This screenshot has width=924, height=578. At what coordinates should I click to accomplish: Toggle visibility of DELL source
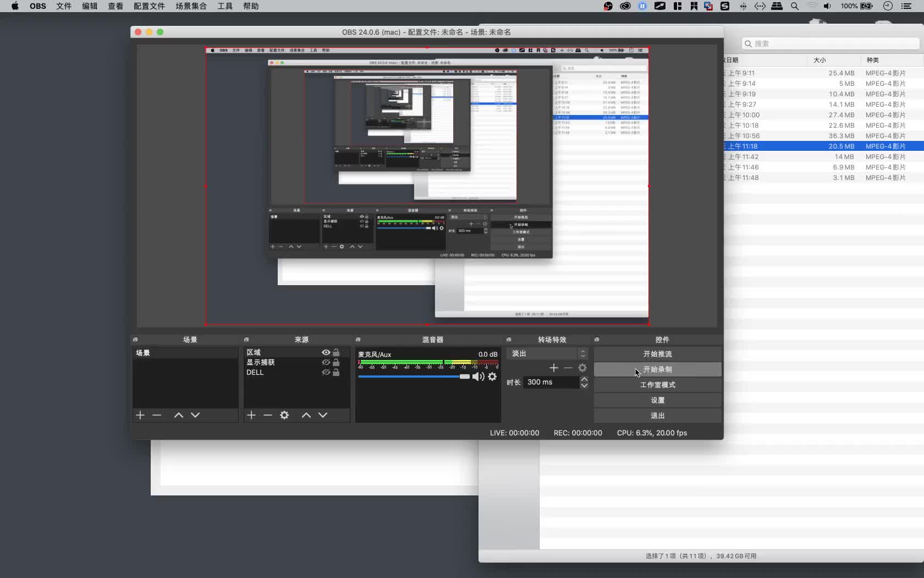[326, 372]
